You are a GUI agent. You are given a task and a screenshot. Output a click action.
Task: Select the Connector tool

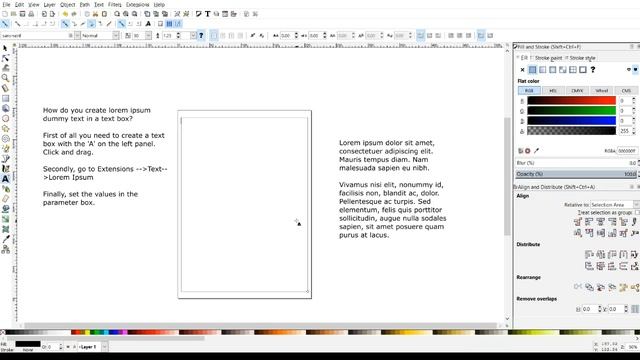coord(5,249)
